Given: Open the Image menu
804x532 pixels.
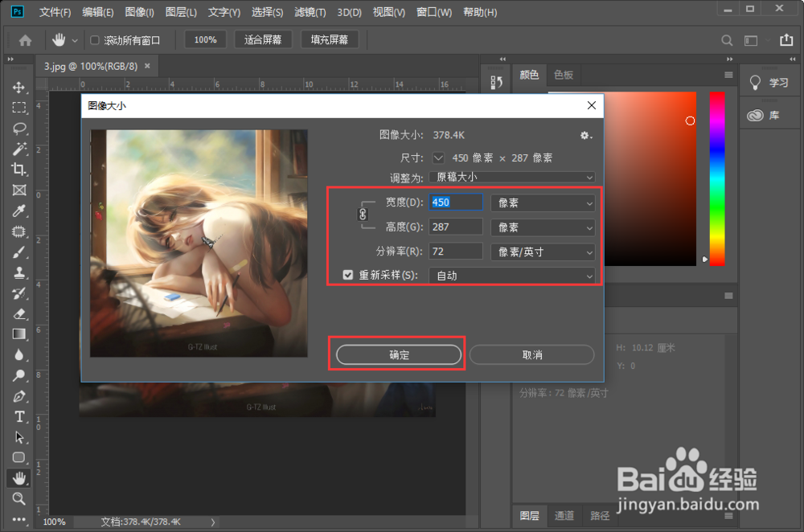Looking at the screenshot, I should point(139,12).
